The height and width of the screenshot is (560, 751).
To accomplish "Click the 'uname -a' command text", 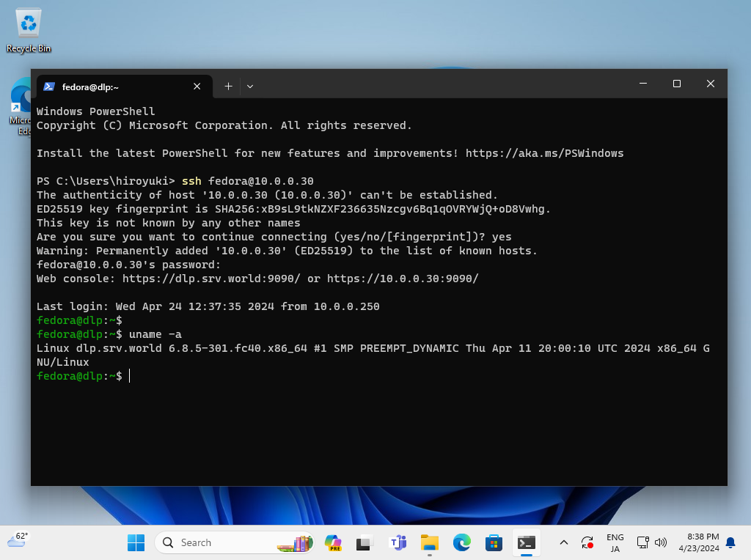I will (x=155, y=334).
